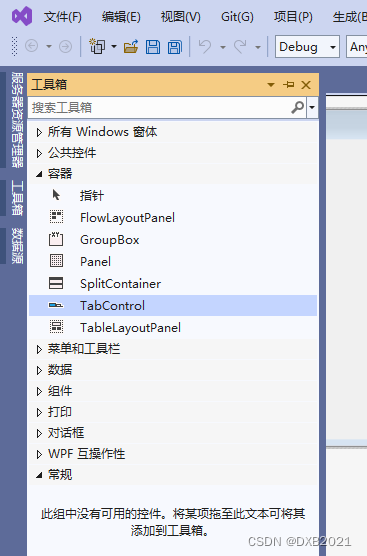Open the 文件(F) menu
The image size is (367, 556).
62,17
